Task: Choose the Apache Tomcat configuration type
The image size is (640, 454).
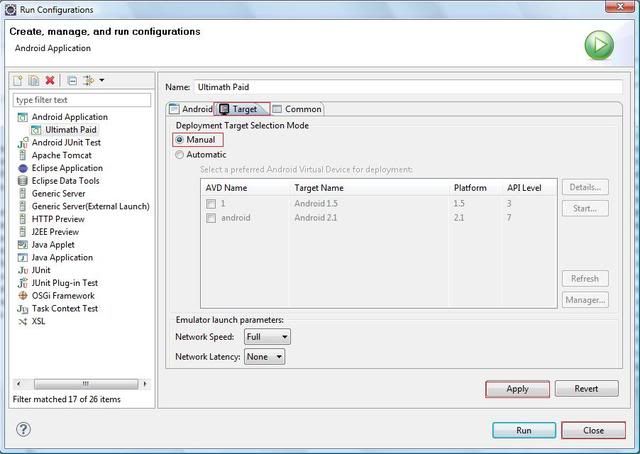Action: 61,155
